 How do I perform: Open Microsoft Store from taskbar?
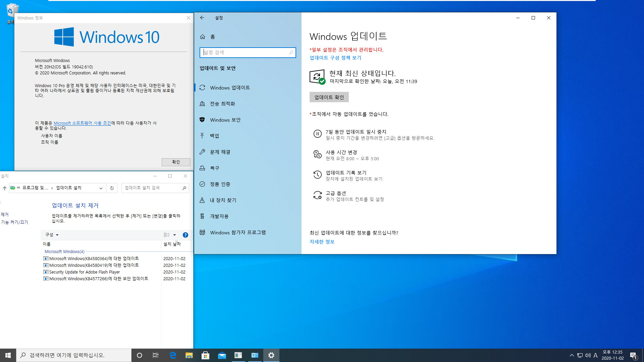click(x=205, y=355)
